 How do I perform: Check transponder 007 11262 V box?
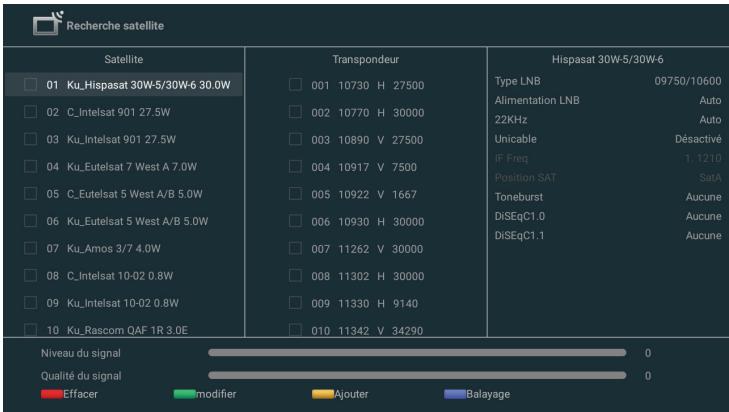(295, 248)
